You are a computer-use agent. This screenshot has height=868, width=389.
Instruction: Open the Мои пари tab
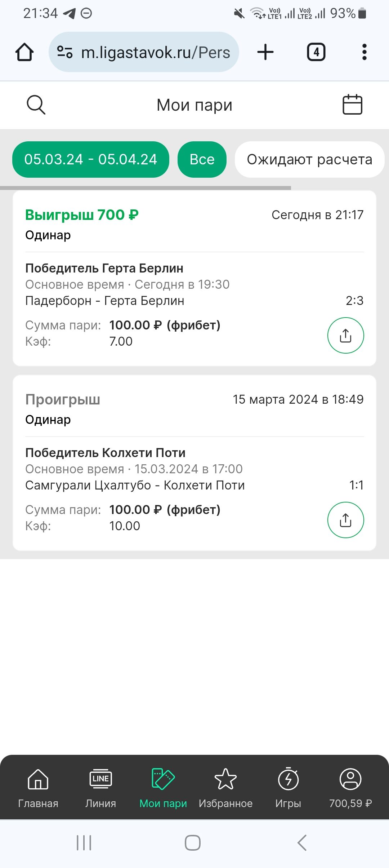tap(163, 787)
